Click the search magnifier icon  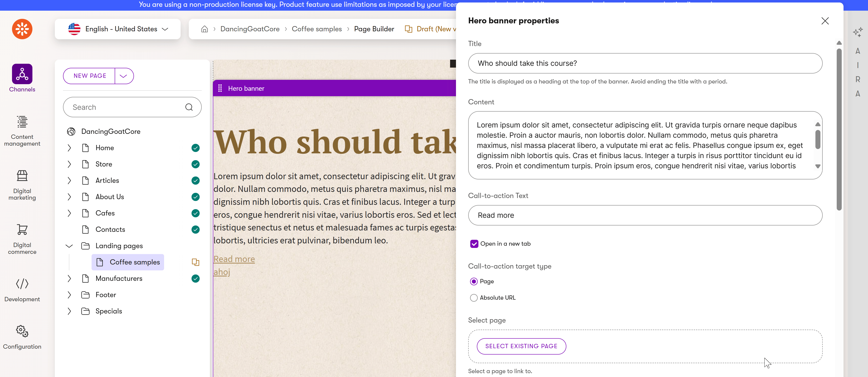coord(189,107)
